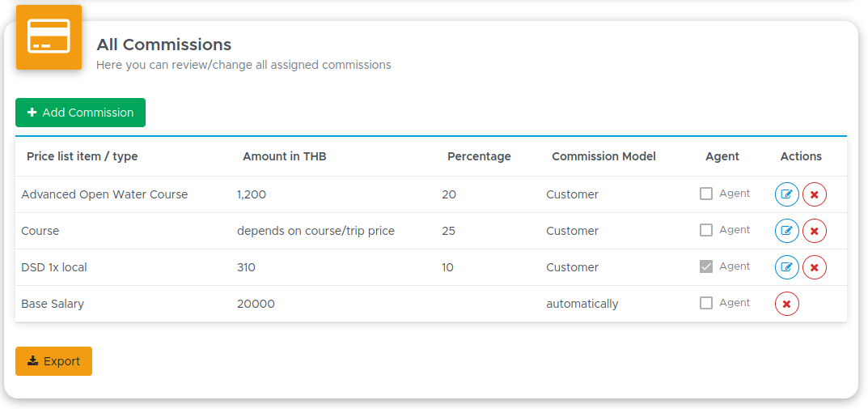Delete the DSD 1x local commission

815,268
